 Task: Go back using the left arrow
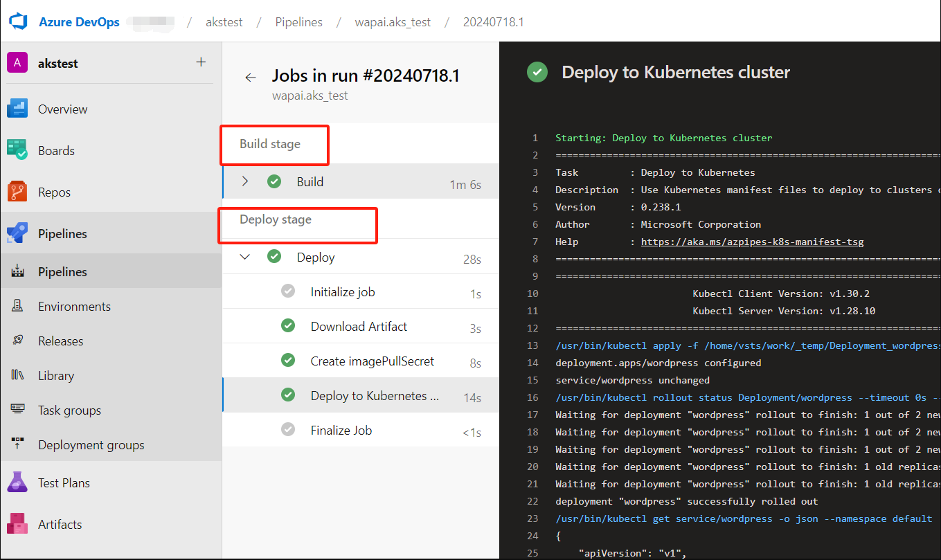[x=251, y=78]
